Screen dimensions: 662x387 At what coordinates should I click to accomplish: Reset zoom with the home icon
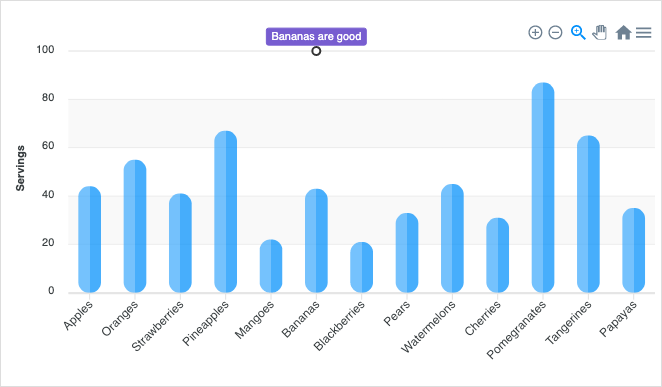623,32
